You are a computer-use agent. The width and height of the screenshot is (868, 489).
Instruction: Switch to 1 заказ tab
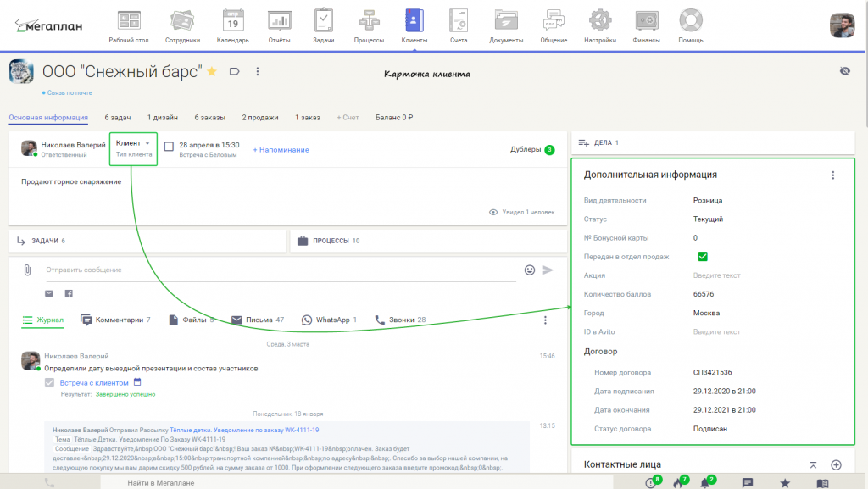(x=307, y=117)
